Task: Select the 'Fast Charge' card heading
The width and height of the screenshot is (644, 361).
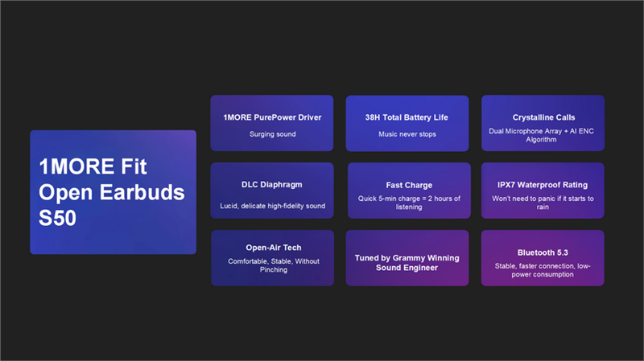Action: (x=409, y=185)
